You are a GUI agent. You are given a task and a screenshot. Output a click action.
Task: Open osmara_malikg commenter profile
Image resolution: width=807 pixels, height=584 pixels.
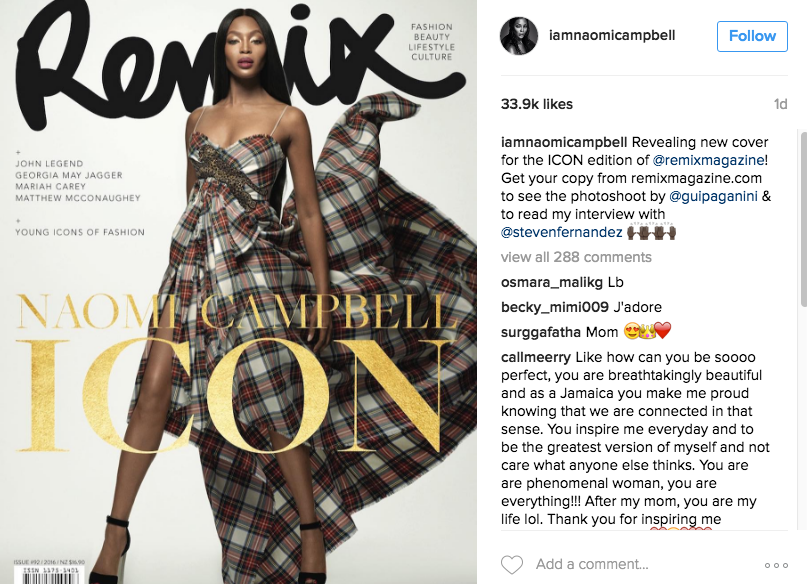(x=552, y=282)
